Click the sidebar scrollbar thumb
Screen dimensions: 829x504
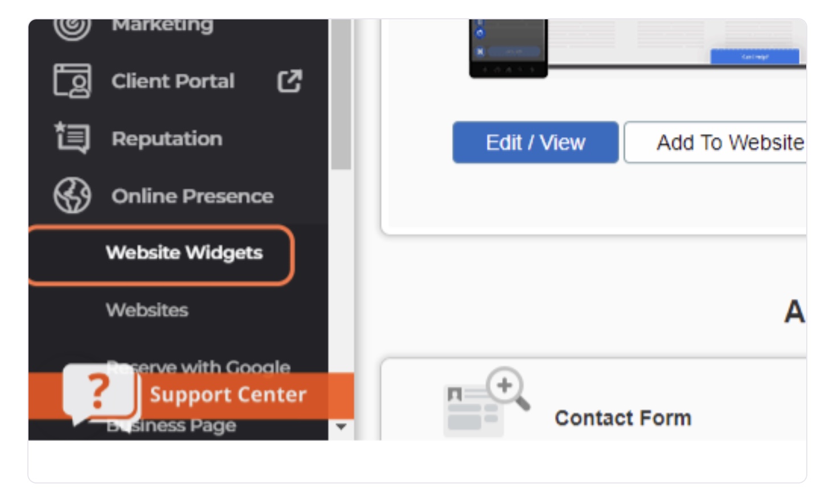pos(341,94)
